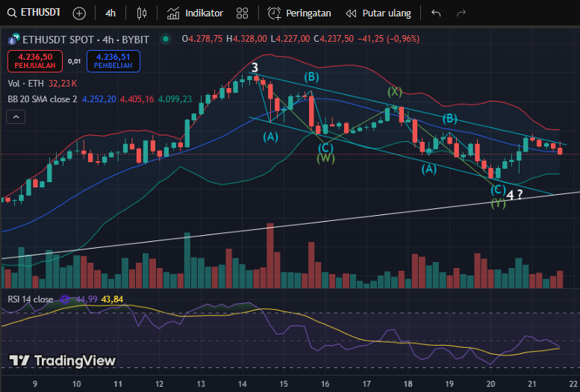Click the TradingView logo

(63, 361)
